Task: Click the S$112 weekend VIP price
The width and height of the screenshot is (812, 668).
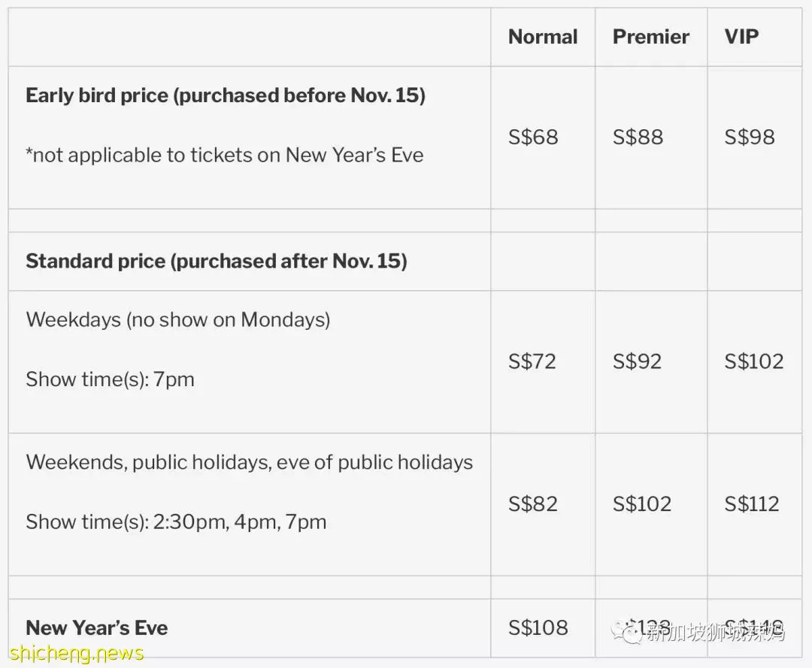Action: point(751,503)
